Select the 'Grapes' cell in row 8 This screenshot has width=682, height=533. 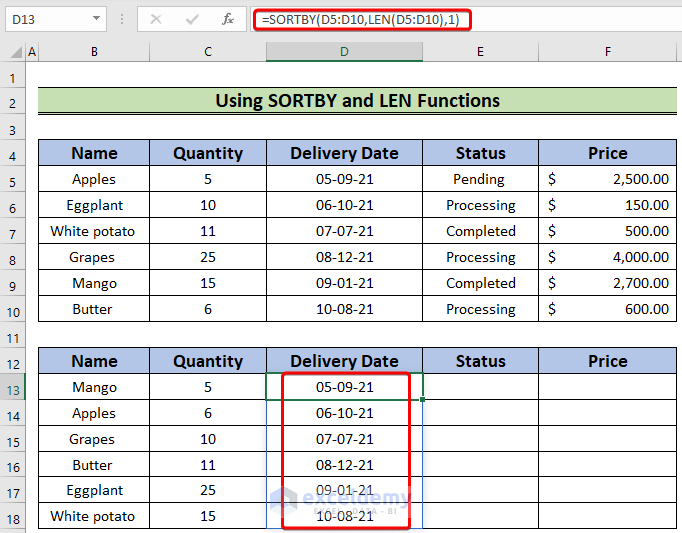coord(94,257)
